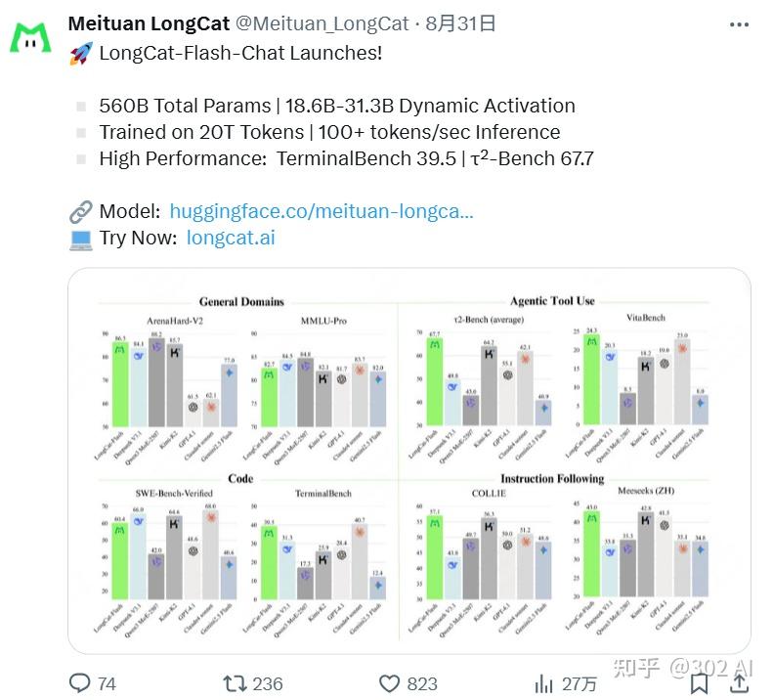Image resolution: width=773 pixels, height=700 pixels.
Task: View tweet analytics bar chart icon
Action: (543, 682)
